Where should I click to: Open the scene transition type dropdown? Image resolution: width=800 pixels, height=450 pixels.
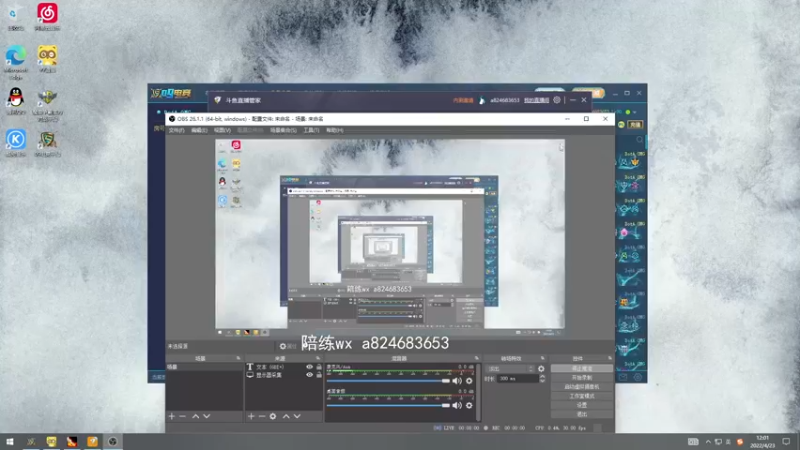click(x=510, y=368)
